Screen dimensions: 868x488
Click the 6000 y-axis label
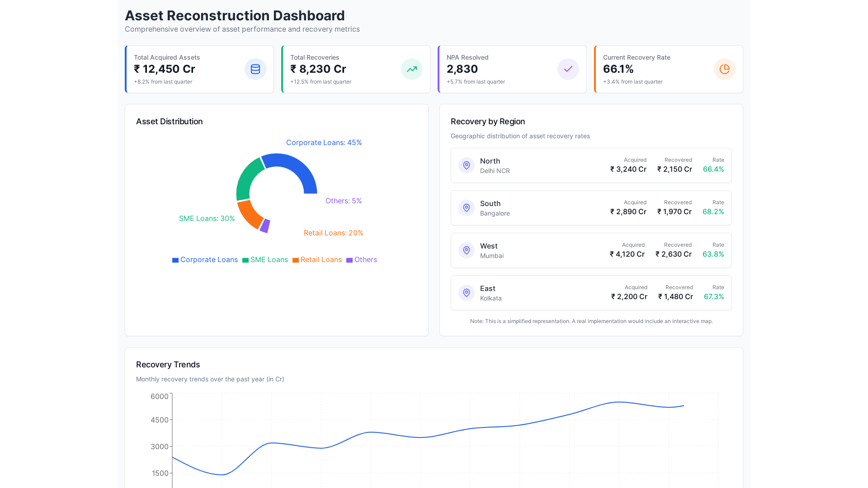pos(160,397)
